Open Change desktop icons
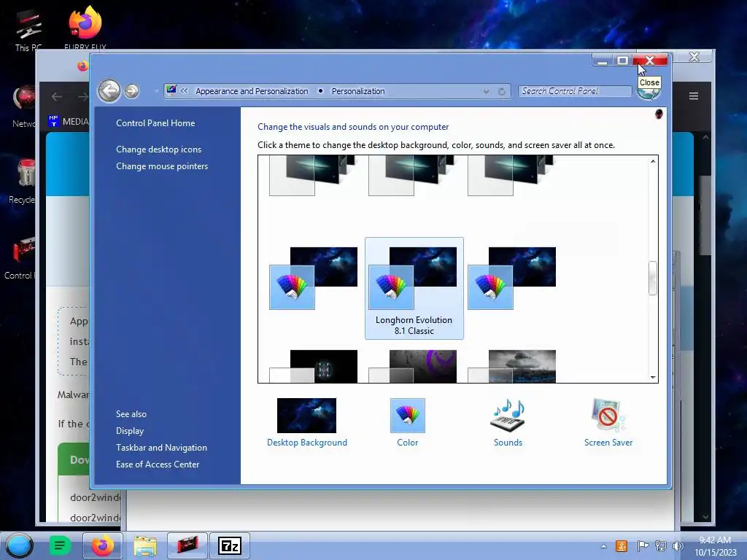747x560 pixels. [158, 149]
